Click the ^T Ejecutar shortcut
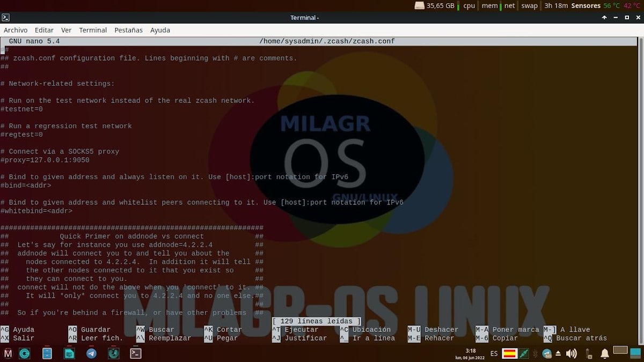 click(x=295, y=330)
